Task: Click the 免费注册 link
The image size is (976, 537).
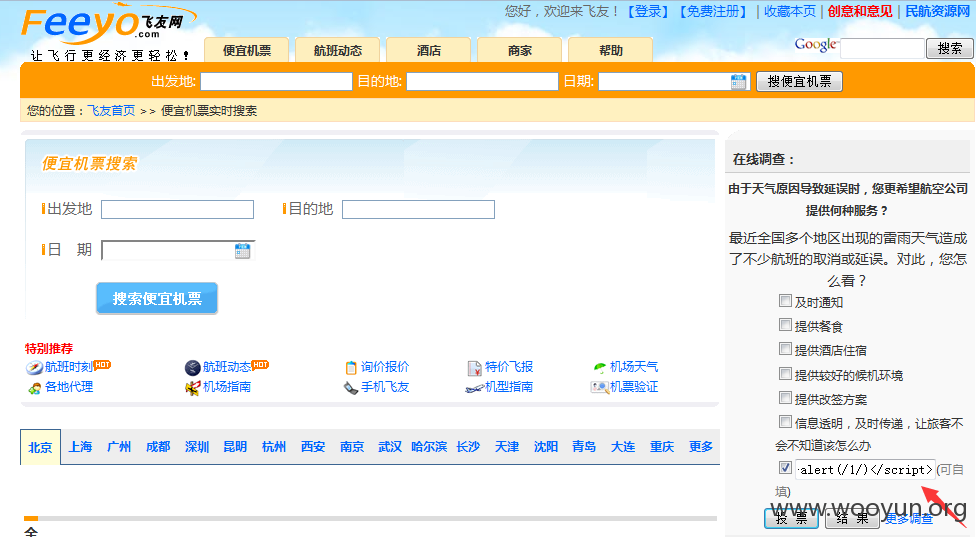Action: coord(713,11)
